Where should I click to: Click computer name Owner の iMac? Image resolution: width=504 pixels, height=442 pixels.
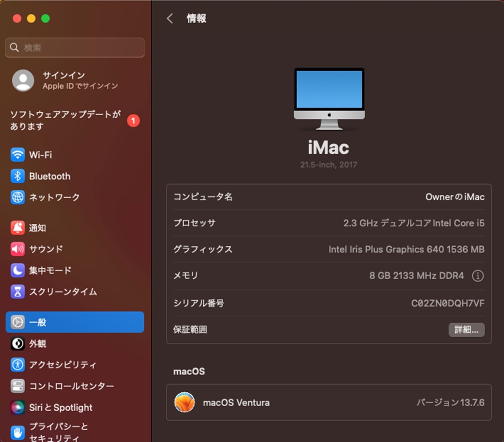point(455,197)
